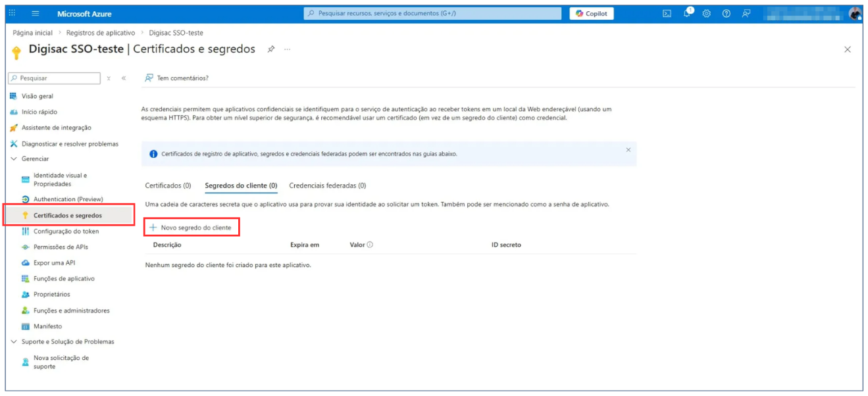The width and height of the screenshot is (868, 396).
Task: Open Cloud Shell from the top bar
Action: 667,14
